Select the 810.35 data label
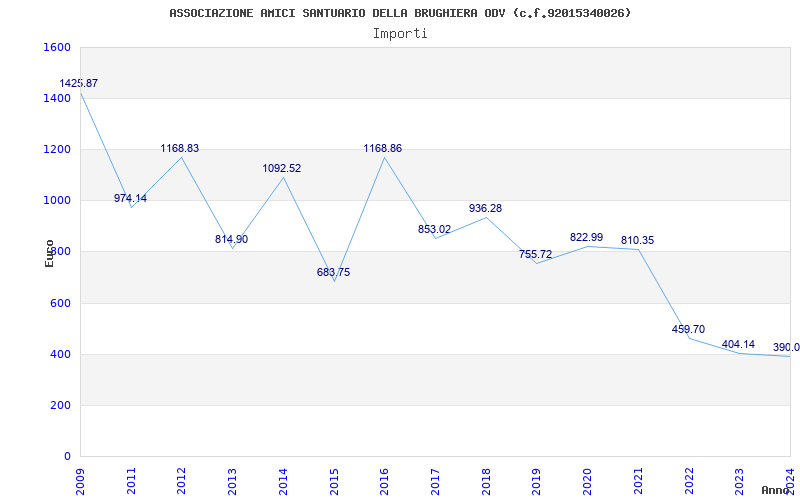Screen dimensions: 800x500 (637, 240)
